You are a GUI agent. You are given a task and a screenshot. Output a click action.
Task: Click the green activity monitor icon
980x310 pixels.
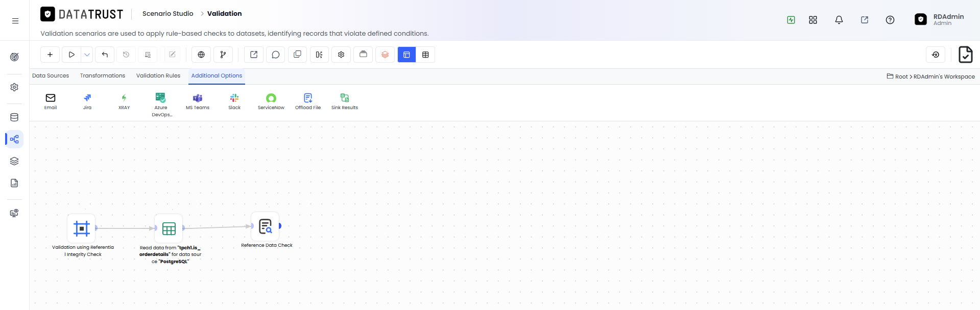pyautogui.click(x=791, y=20)
